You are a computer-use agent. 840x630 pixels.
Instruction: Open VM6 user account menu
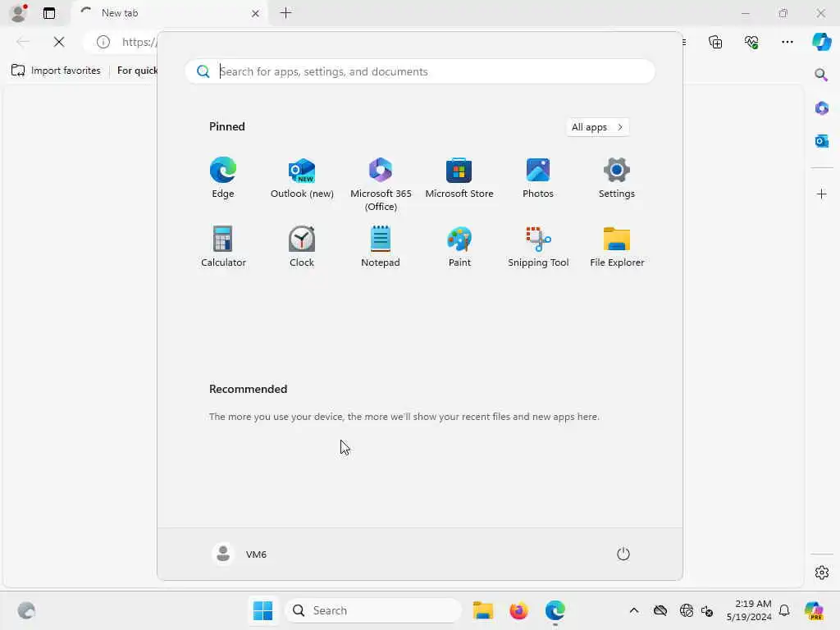tap(240, 554)
